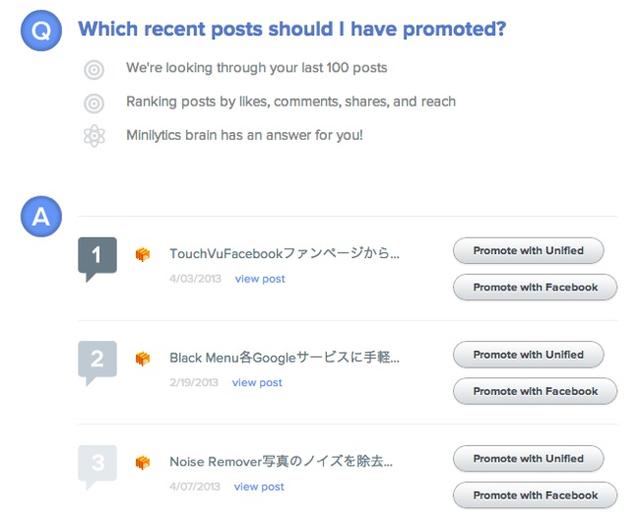Image resolution: width=640 pixels, height=527 pixels.
Task: Open view post link dated 4/03/2013
Action: pyautogui.click(x=260, y=279)
